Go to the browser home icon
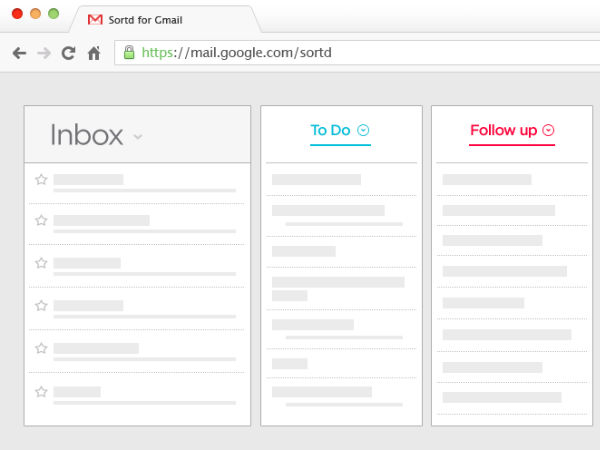600x450 pixels. tap(93, 53)
